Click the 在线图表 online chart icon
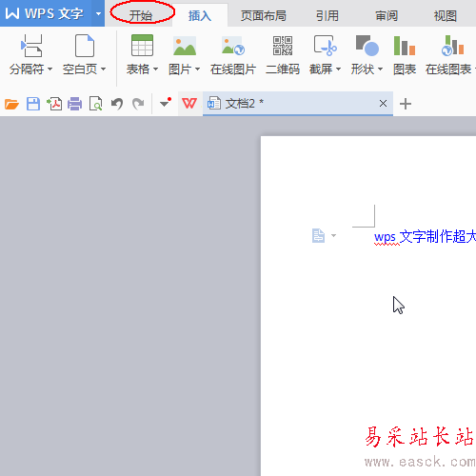The image size is (476, 476). coord(452,46)
